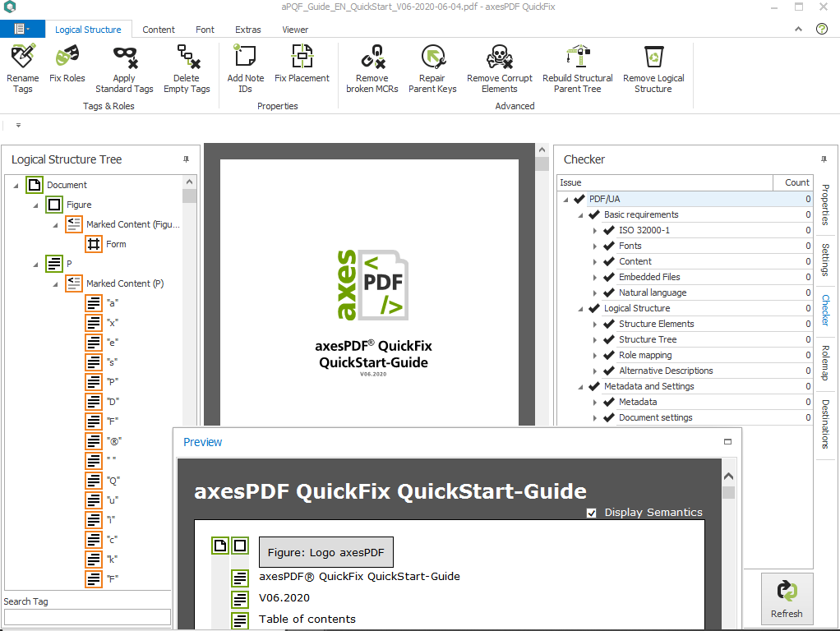Open the file menu button
840x631 pixels.
coord(22,29)
